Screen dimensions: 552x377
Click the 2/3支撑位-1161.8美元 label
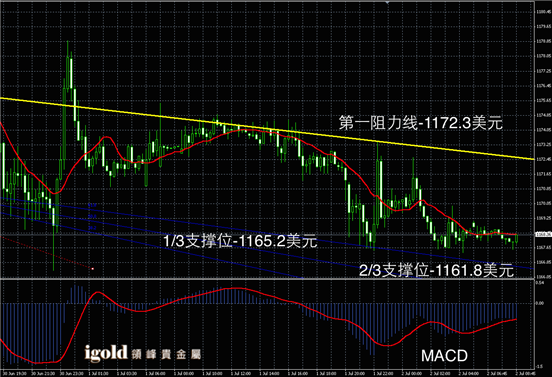point(437,270)
